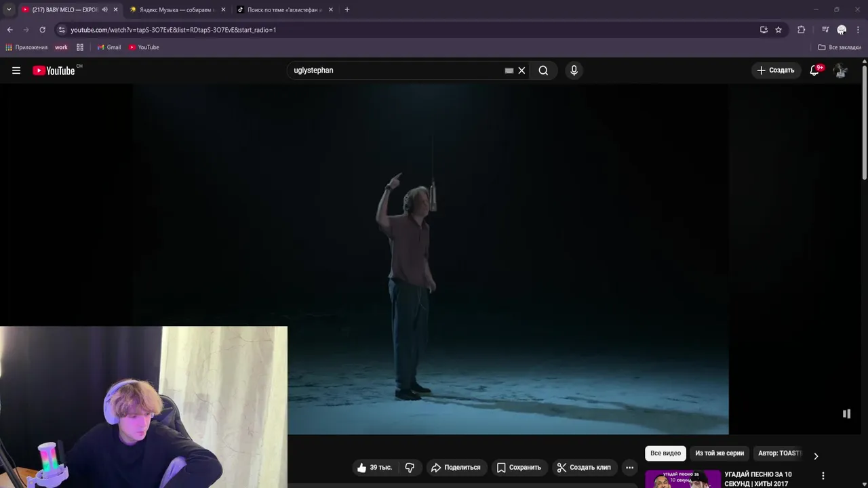Select the Автор: TOAST chip

(780, 453)
